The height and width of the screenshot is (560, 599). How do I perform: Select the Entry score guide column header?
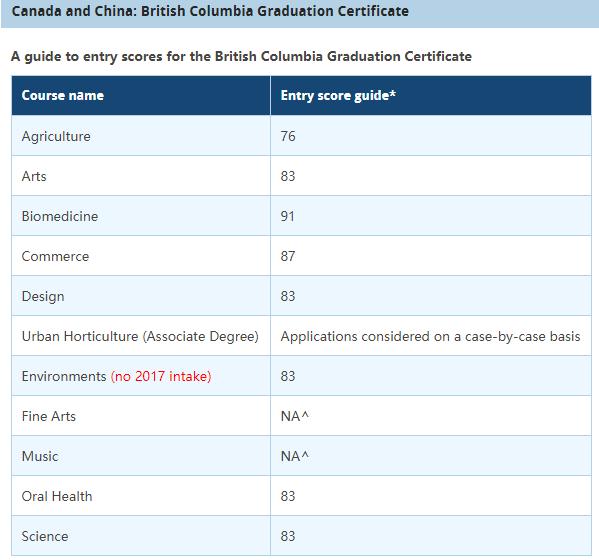coord(431,95)
